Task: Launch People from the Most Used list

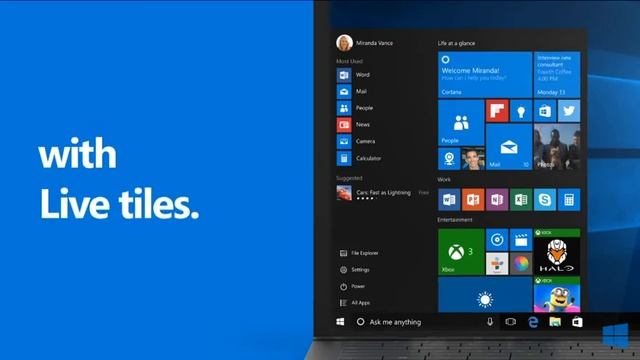Action: click(x=355, y=108)
